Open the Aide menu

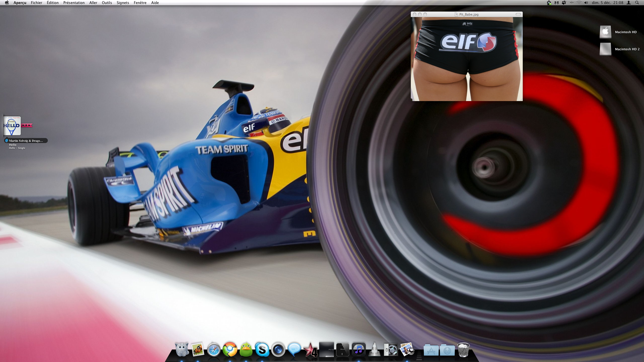(155, 3)
